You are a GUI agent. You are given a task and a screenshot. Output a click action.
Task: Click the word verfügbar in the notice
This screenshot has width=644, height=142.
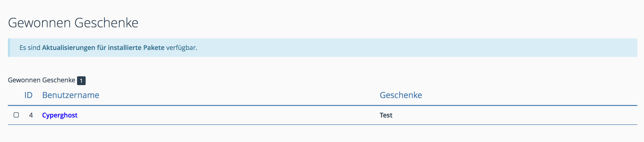click(181, 48)
